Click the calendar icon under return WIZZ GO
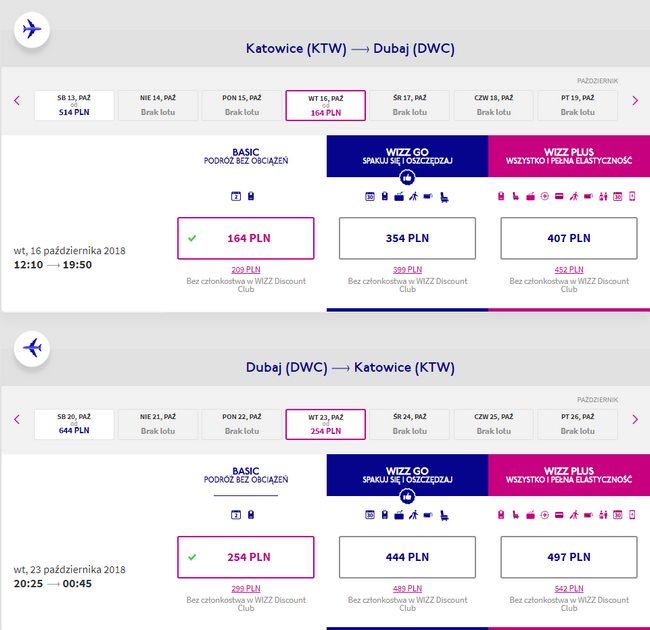The image size is (650, 630). click(369, 515)
